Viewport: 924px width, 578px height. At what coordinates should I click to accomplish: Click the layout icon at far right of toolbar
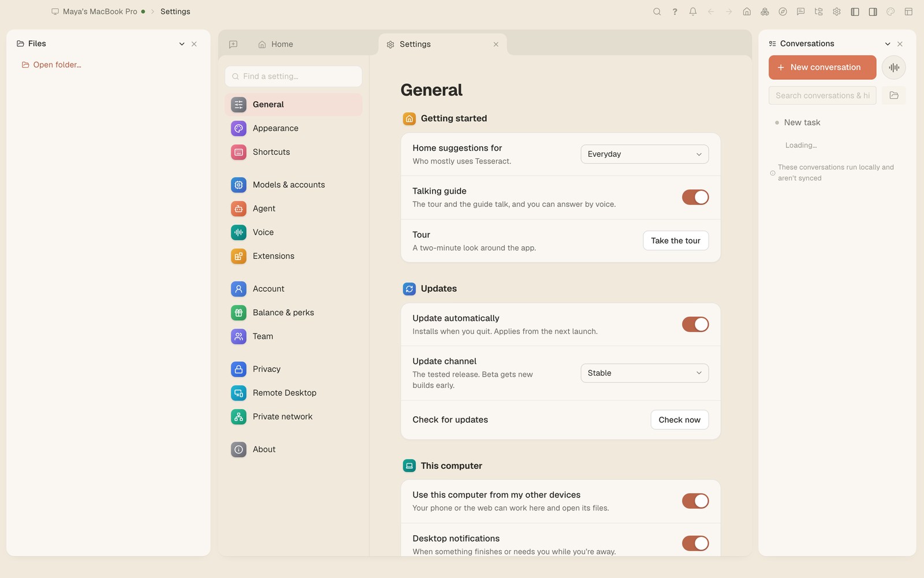(x=908, y=12)
